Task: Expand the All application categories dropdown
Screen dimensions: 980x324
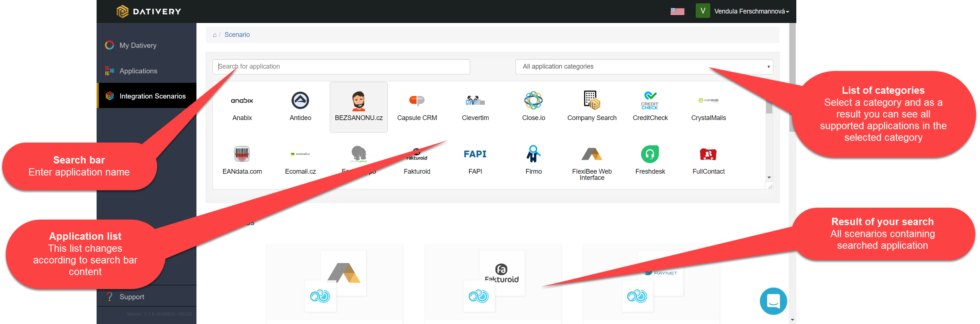Action: (644, 67)
